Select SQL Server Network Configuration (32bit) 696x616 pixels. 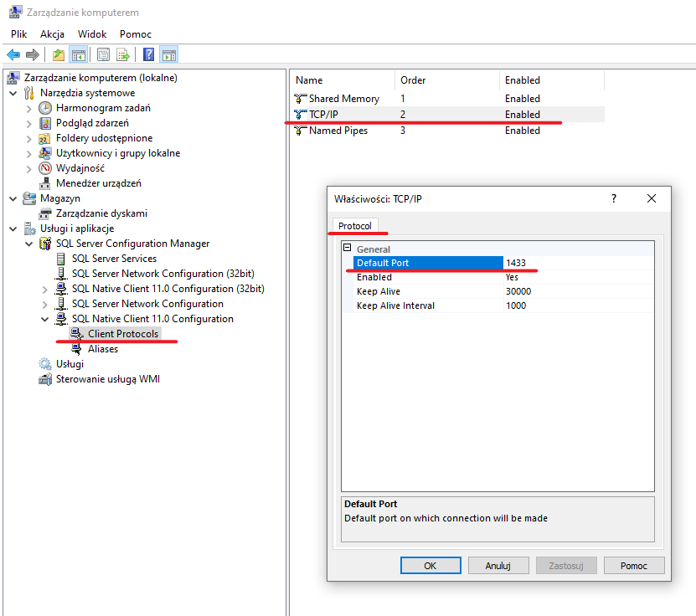pos(163,274)
